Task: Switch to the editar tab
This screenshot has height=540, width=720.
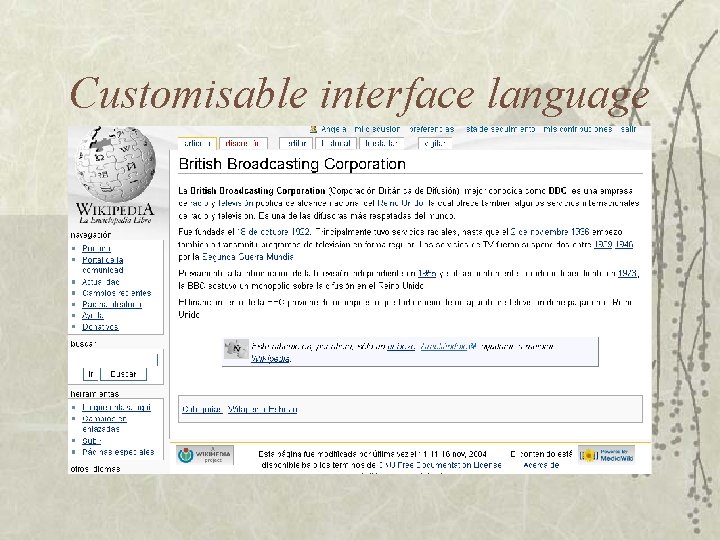Action: (x=296, y=143)
